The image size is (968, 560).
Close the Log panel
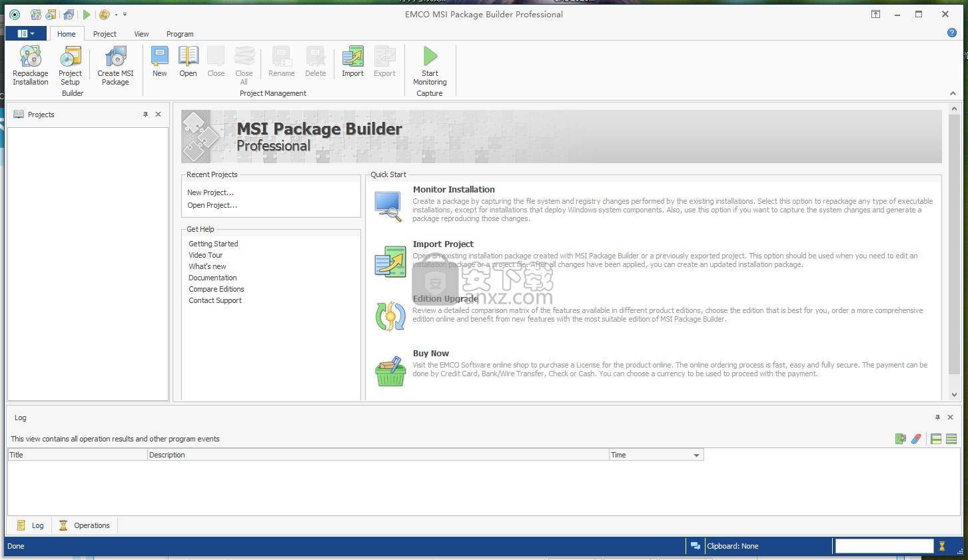[x=950, y=418]
